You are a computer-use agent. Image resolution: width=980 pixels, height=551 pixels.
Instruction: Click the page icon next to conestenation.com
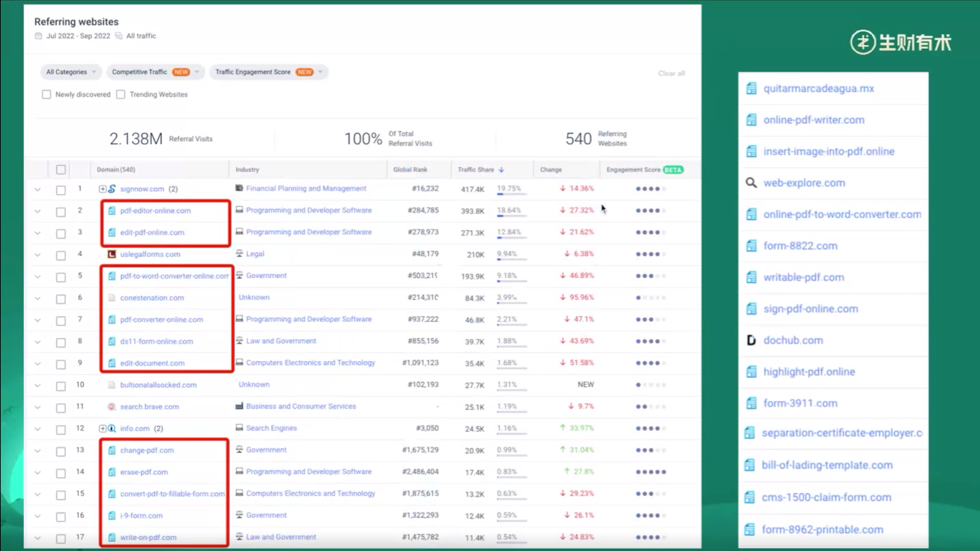point(112,298)
